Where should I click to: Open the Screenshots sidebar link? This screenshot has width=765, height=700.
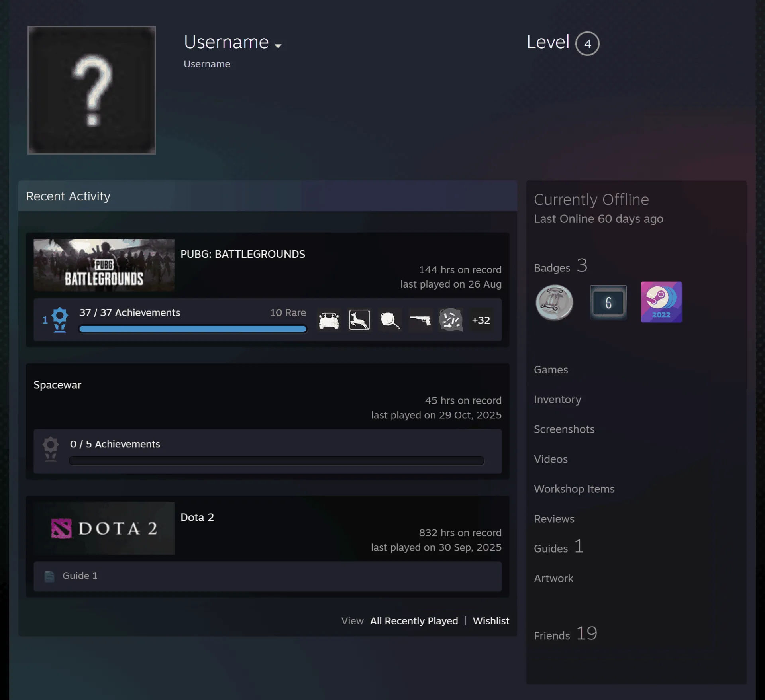click(564, 429)
